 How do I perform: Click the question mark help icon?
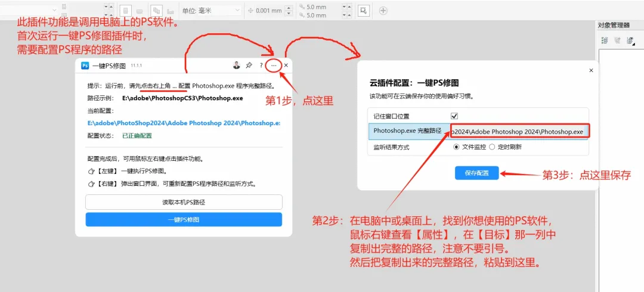pyautogui.click(x=261, y=66)
